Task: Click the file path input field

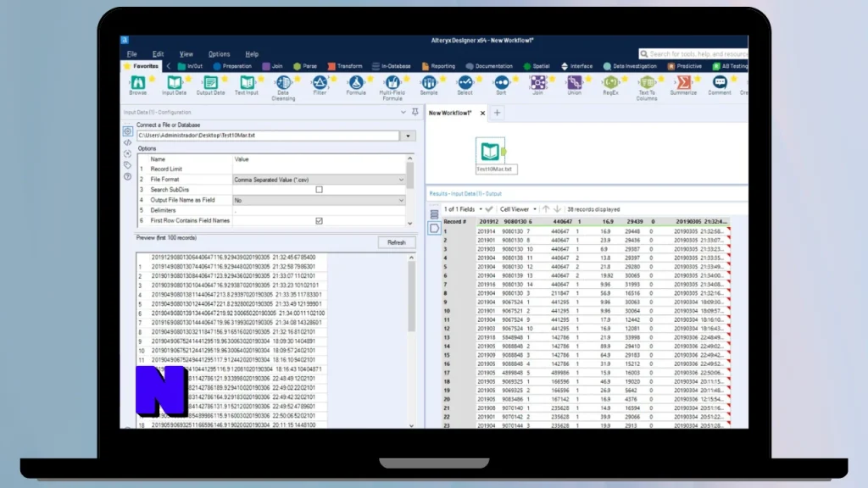Action: pos(268,136)
